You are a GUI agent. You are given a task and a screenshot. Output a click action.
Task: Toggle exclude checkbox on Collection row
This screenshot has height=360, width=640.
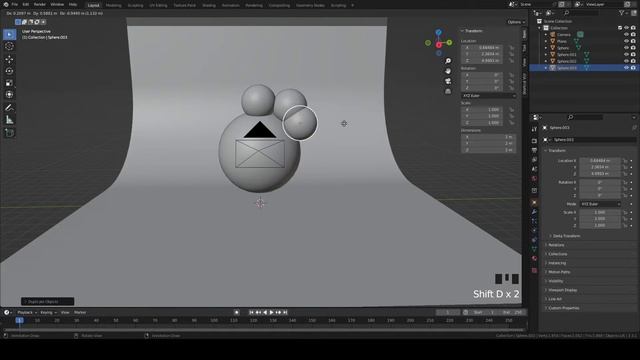tap(620, 28)
